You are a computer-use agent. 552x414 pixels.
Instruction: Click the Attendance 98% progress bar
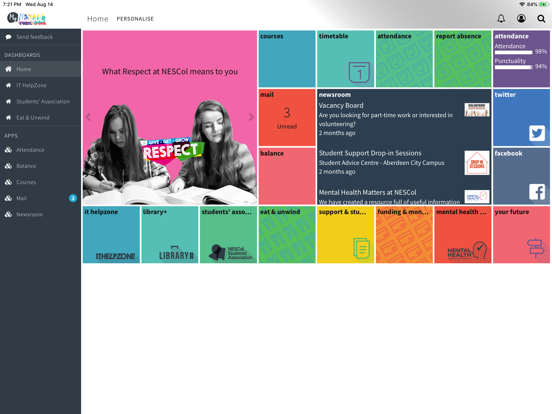513,52
